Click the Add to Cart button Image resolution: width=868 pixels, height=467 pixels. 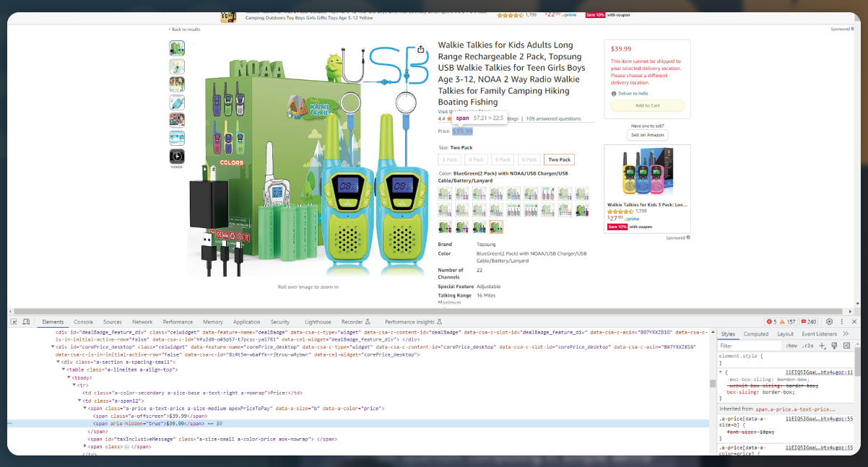click(x=647, y=105)
